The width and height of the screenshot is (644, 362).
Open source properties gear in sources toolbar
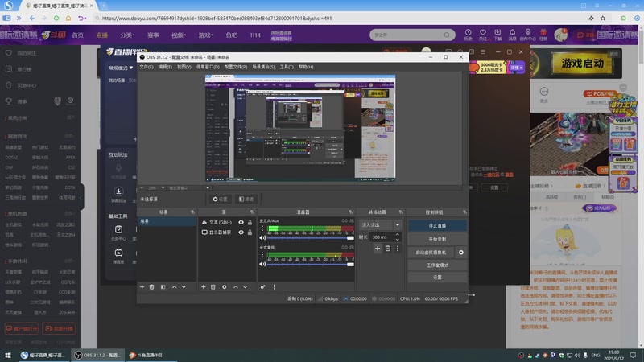(225, 287)
